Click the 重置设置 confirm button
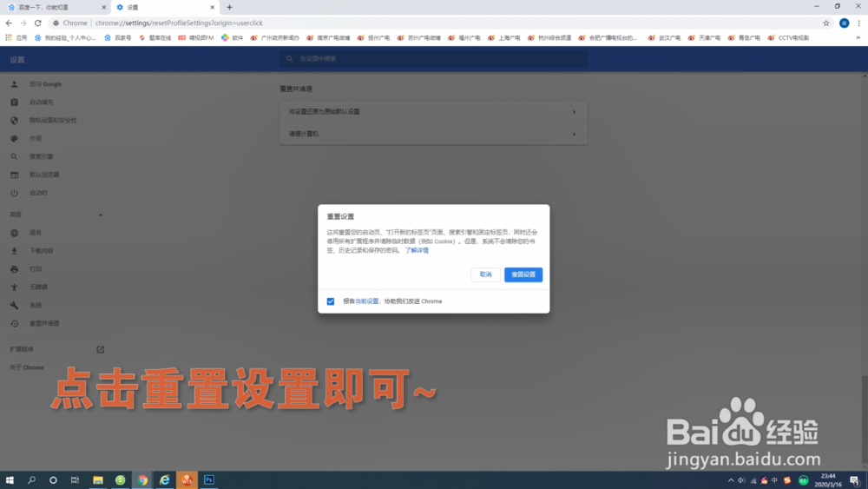868x489 pixels. click(523, 274)
